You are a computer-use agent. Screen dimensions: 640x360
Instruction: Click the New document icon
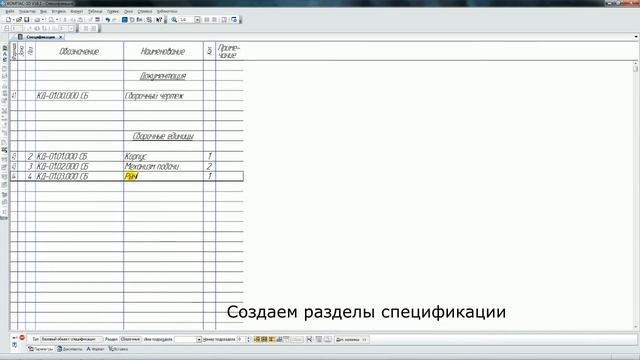click(8, 20)
